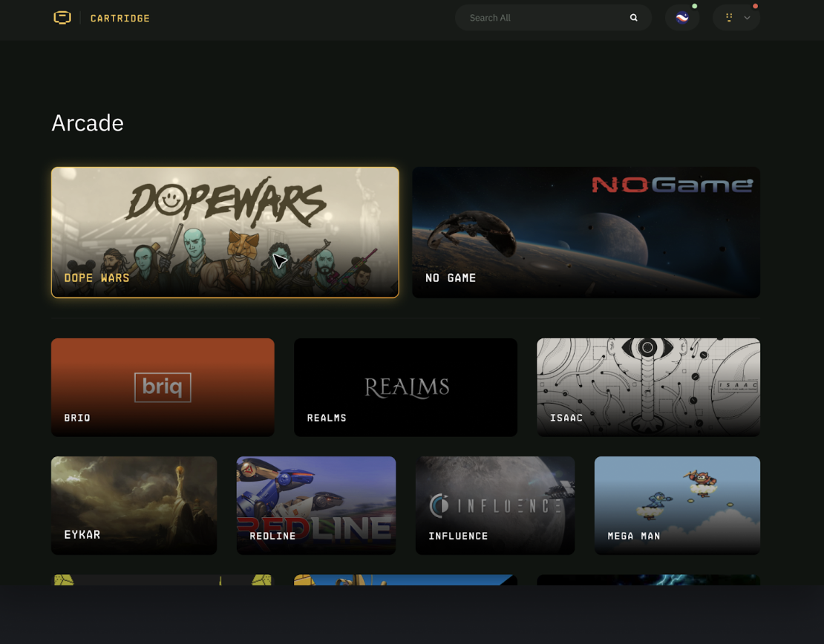Launch the Redline game tile

[x=315, y=505]
